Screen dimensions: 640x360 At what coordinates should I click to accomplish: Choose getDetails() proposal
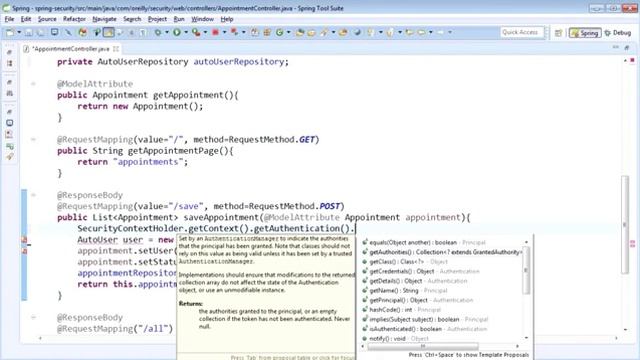point(443,281)
